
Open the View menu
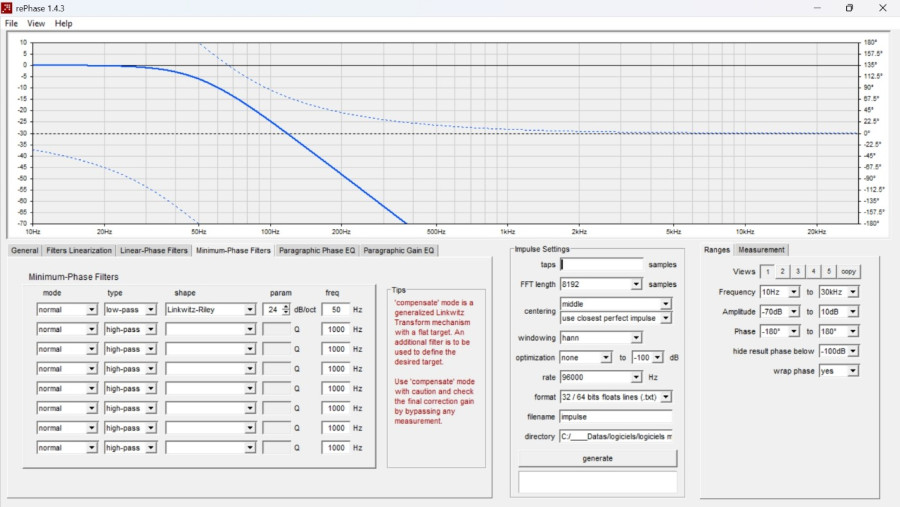[x=36, y=24]
